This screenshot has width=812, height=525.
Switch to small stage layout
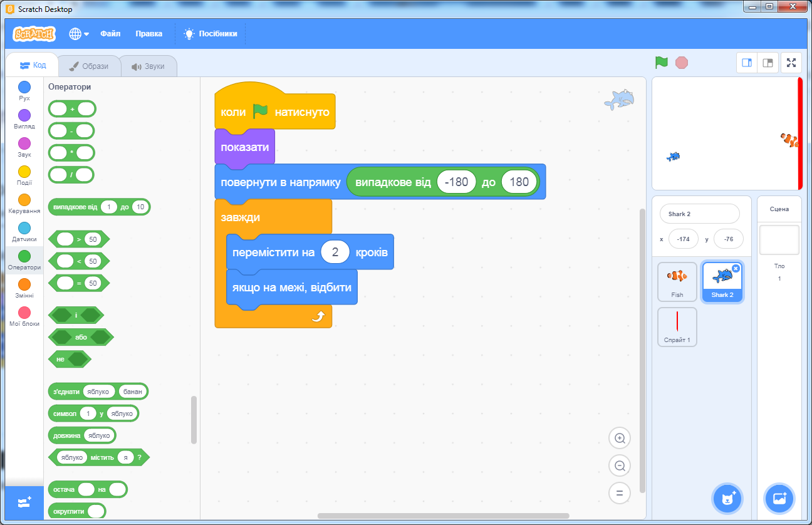(747, 63)
